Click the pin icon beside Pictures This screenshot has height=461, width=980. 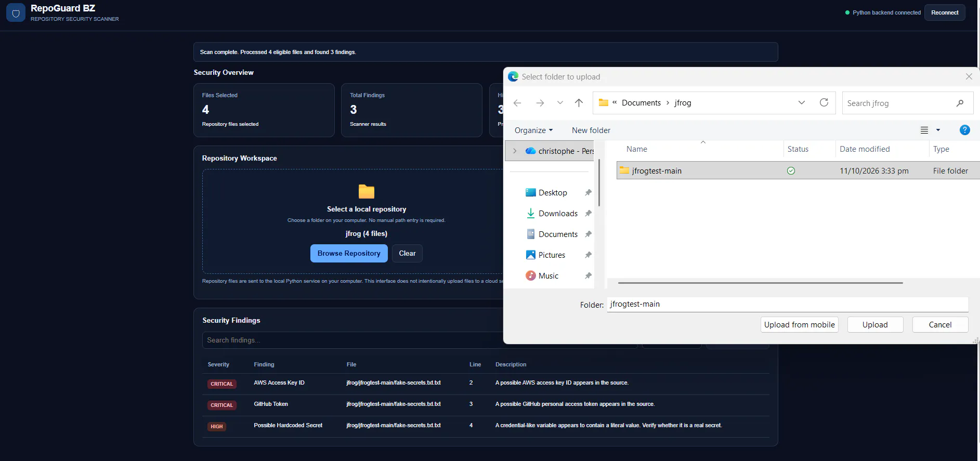(588, 255)
